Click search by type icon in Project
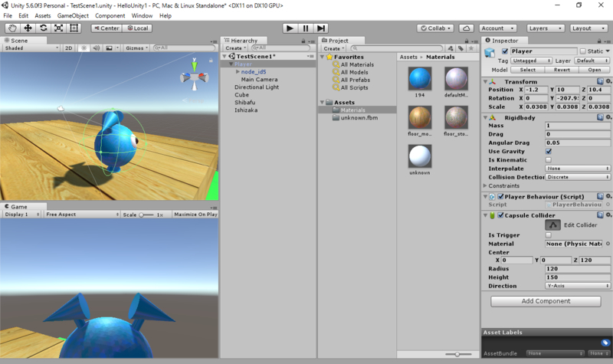Viewport: 613px width, 364px height. [x=451, y=48]
